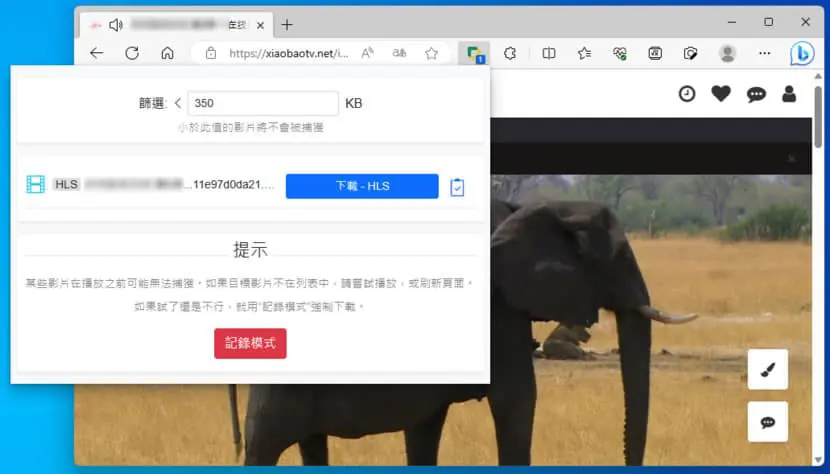Open the browser Settings and more menu
This screenshot has height=474, width=830.
click(764, 53)
